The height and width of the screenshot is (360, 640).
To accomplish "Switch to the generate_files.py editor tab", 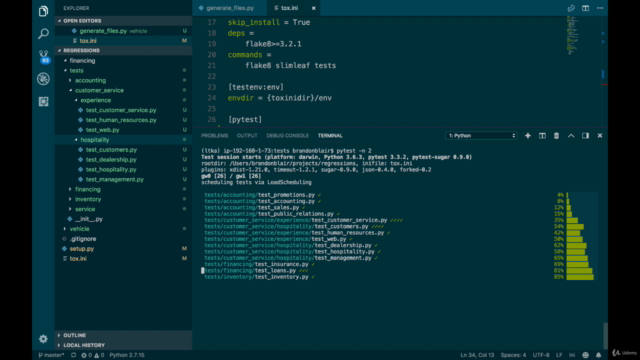I will coord(230,8).
